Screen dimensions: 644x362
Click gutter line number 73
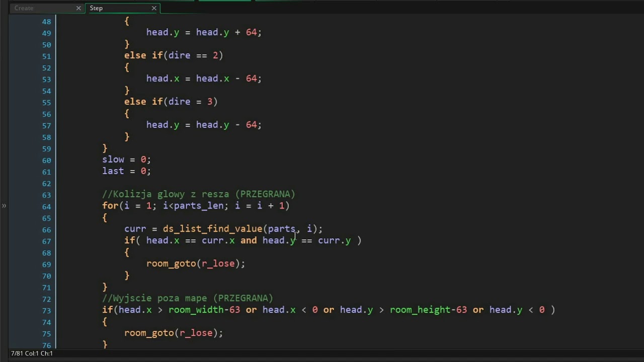pyautogui.click(x=46, y=311)
